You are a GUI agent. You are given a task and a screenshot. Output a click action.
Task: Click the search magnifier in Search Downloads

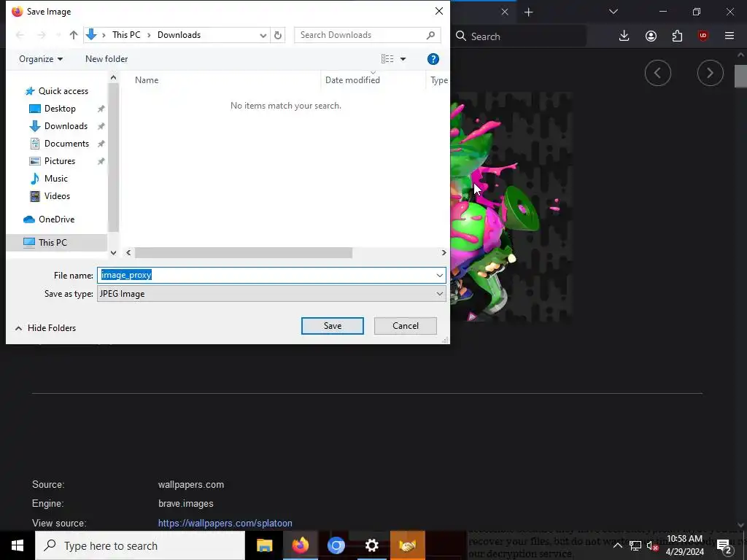pyautogui.click(x=430, y=35)
